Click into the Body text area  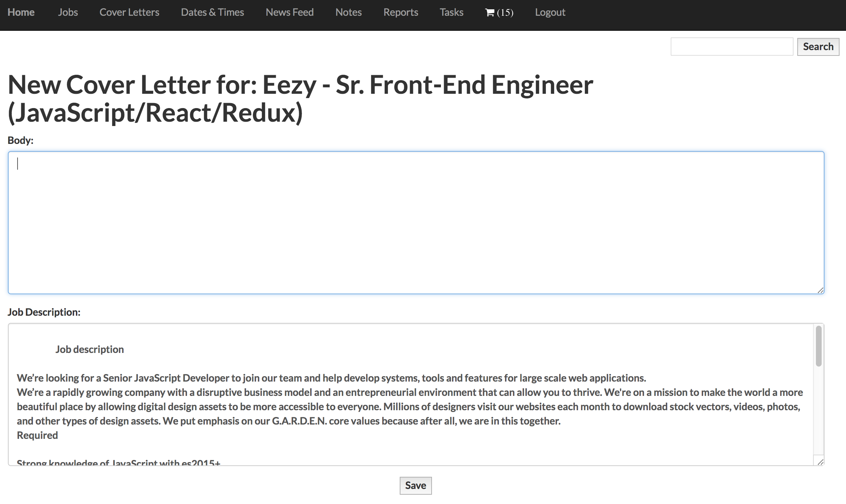pyautogui.click(x=416, y=223)
